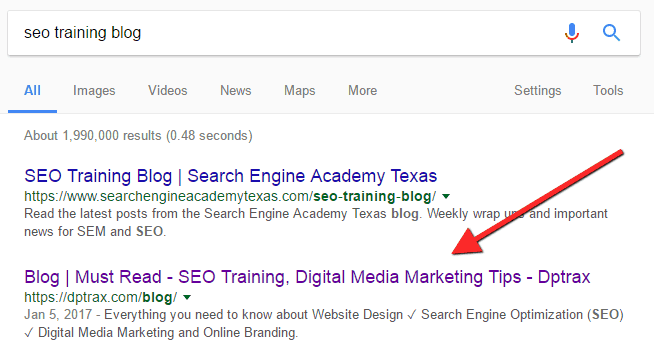Open the Maps results tab
654x361 pixels.
coord(299,91)
